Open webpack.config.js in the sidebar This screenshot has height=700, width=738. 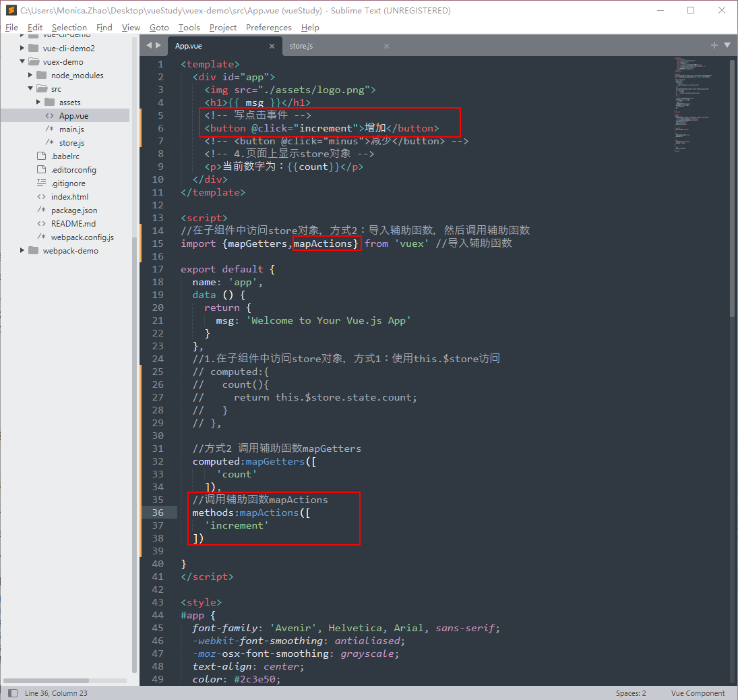[82, 237]
